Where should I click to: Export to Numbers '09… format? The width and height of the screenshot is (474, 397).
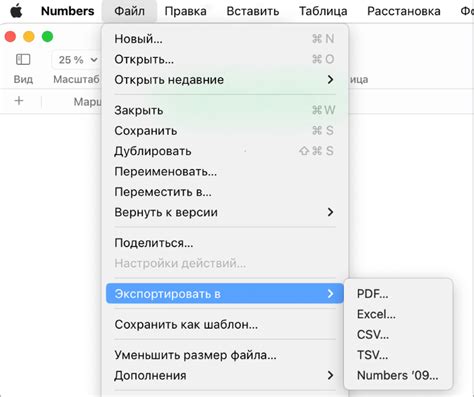pyautogui.click(x=398, y=375)
